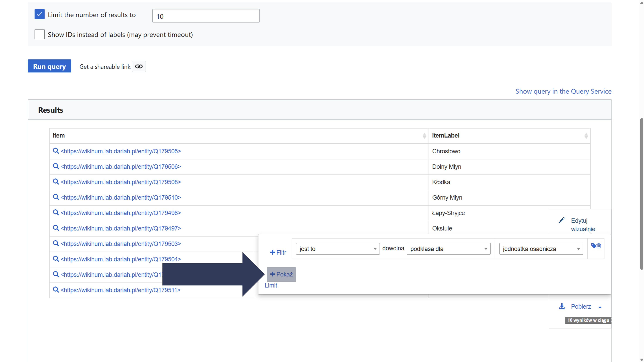This screenshot has height=362, width=644.
Task: Click the Pokaż add-variable button
Action: 281,274
